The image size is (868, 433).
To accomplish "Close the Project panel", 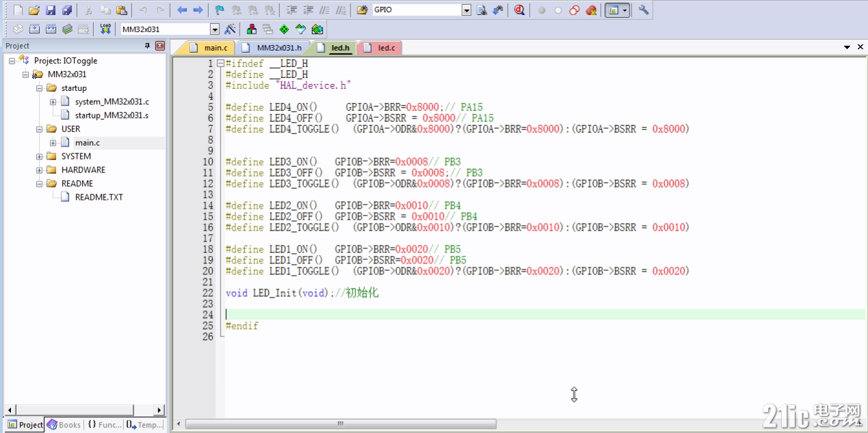I will [160, 46].
